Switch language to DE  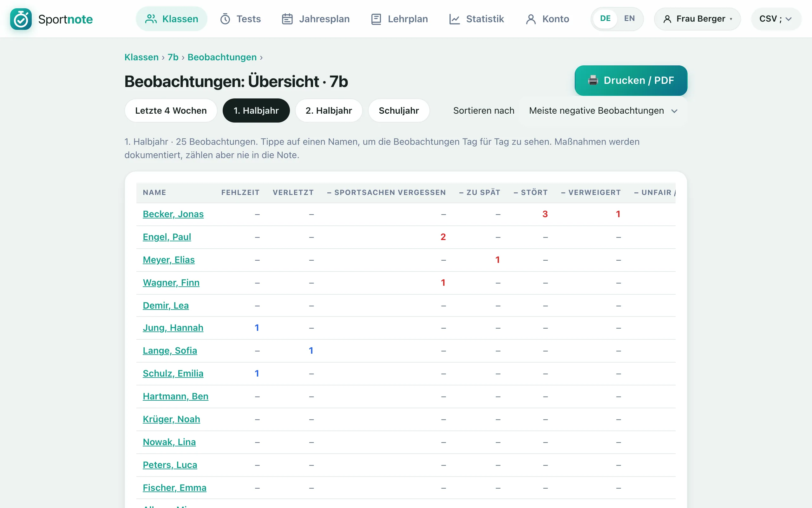coord(605,18)
